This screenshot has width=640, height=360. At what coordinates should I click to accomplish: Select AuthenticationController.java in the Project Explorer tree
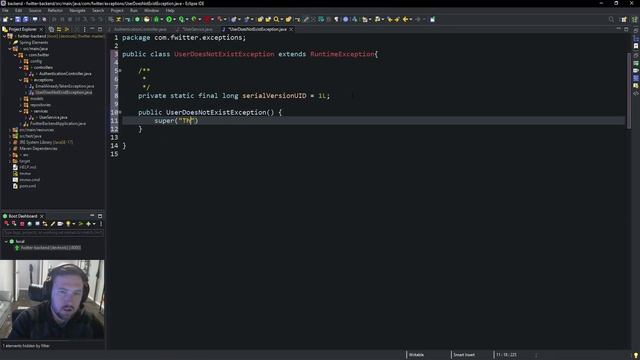pos(65,74)
